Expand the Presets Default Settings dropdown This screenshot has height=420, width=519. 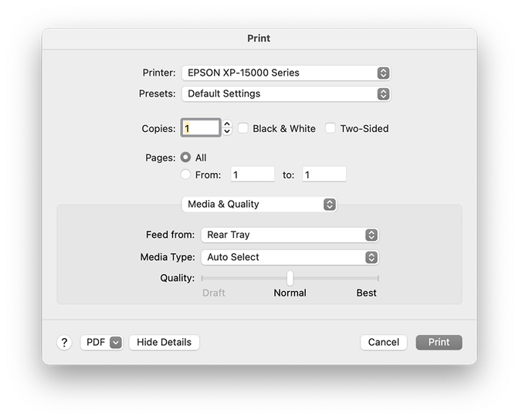286,93
